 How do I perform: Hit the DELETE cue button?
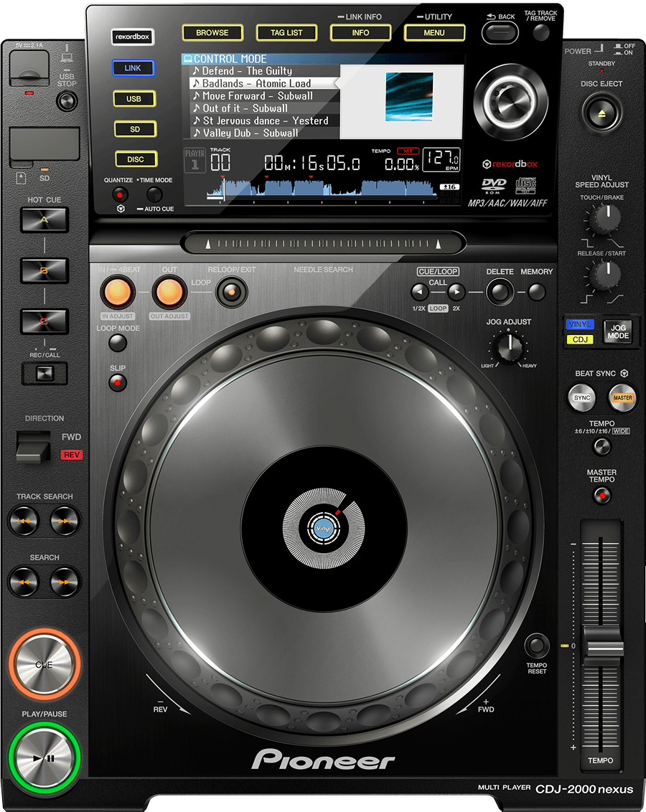click(x=500, y=292)
